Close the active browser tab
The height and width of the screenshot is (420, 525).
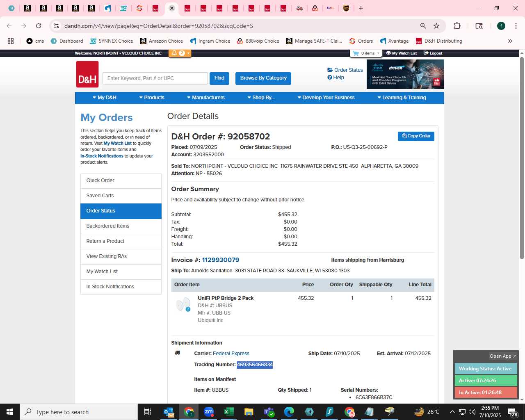tap(172, 8)
